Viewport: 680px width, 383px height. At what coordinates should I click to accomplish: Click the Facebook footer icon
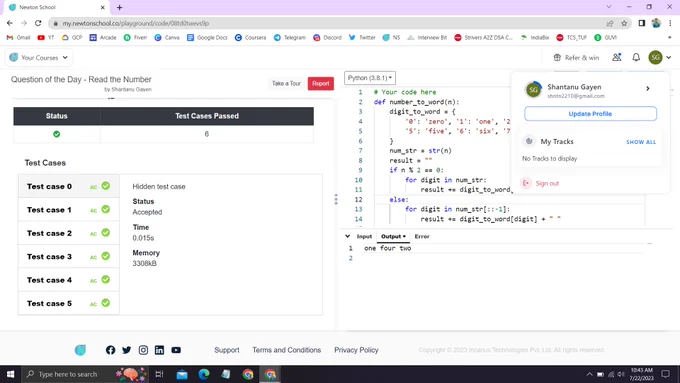pos(111,350)
